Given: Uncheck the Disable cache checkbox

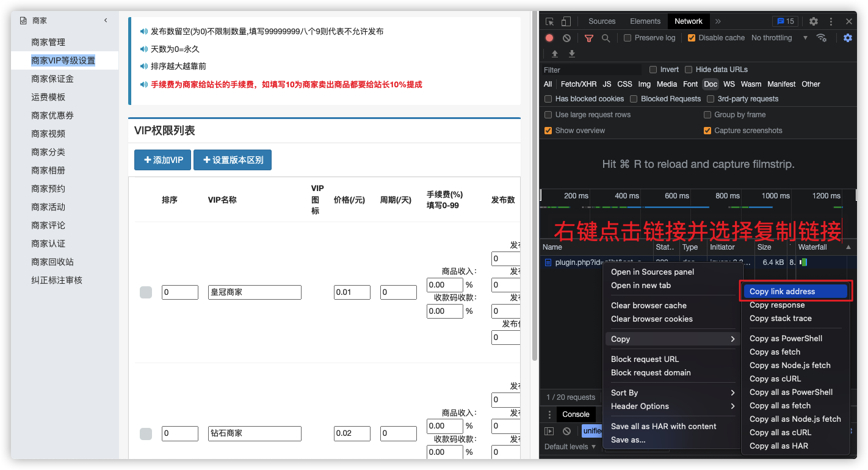Looking at the screenshot, I should coord(692,38).
